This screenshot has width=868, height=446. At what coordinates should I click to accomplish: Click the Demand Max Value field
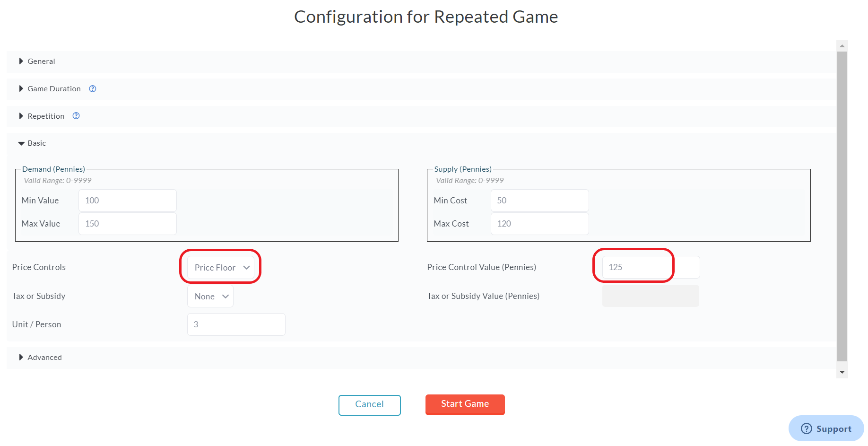(x=128, y=224)
